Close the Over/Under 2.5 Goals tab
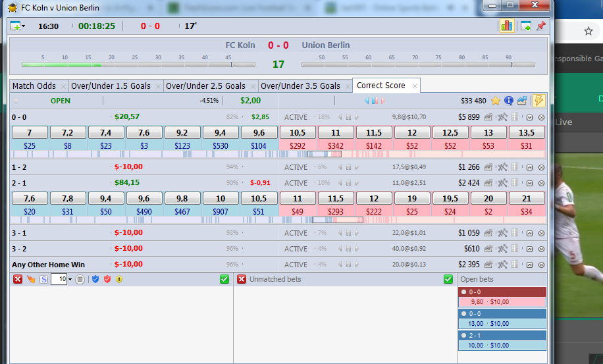Viewport: 603px width, 364px height. 253,86
